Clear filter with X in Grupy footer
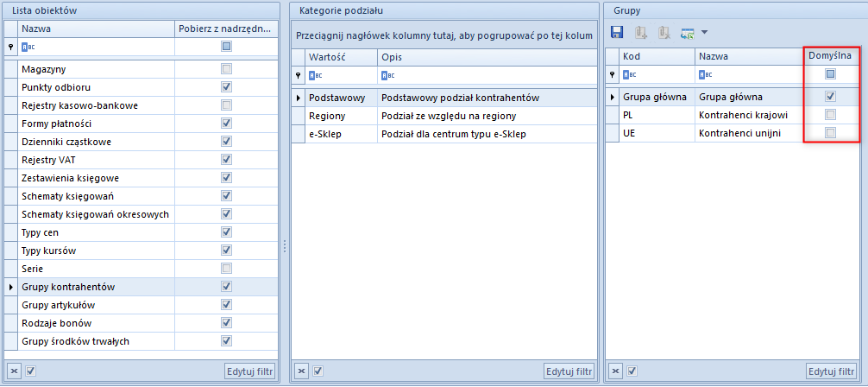 616,371
